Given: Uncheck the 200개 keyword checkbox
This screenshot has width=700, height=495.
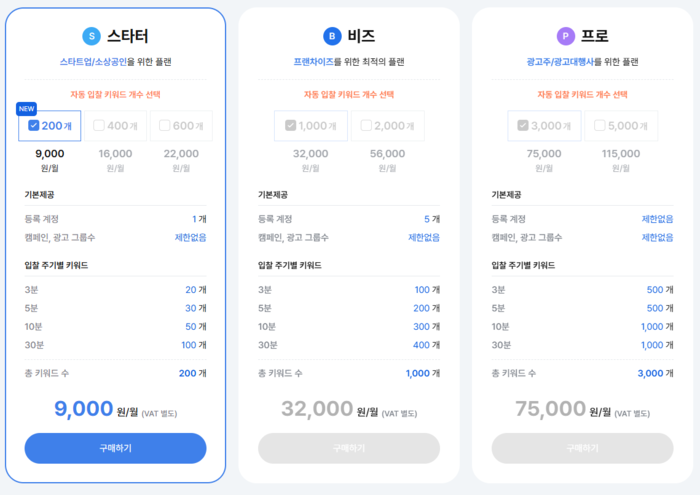Looking at the screenshot, I should (33, 125).
